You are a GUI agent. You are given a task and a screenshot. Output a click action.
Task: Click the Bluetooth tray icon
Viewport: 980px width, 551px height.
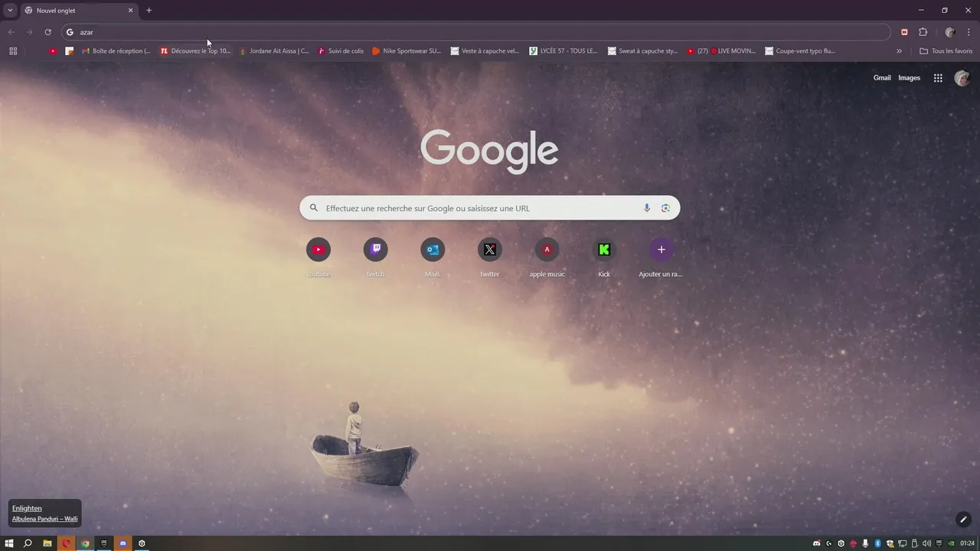(x=878, y=543)
